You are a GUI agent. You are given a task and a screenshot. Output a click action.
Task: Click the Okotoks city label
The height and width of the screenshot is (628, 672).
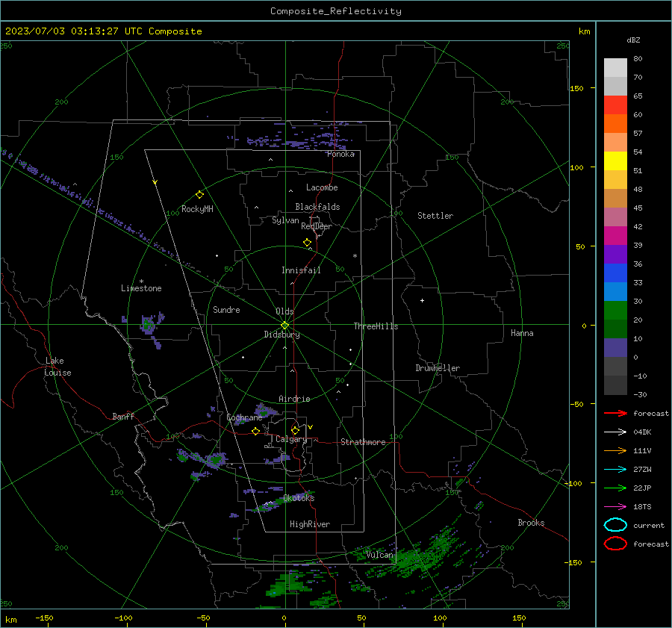click(x=299, y=498)
